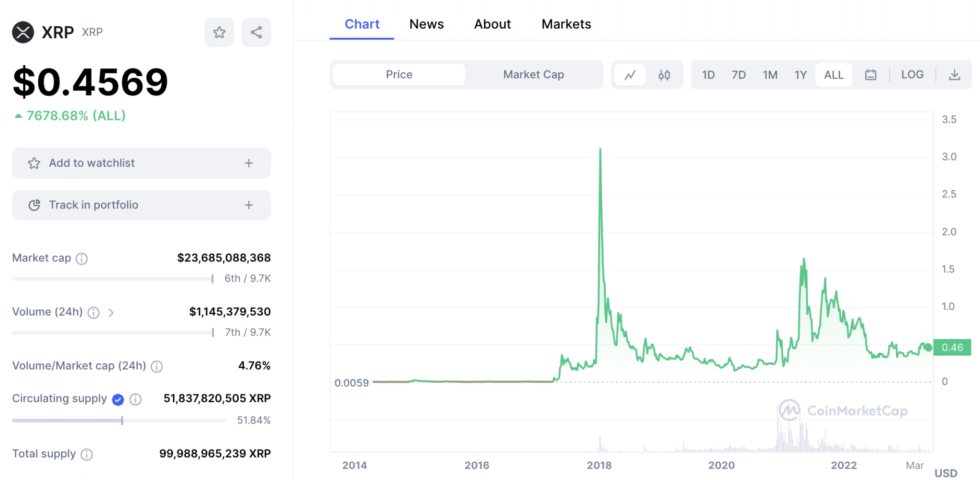Click Market cap info icon

point(82,259)
